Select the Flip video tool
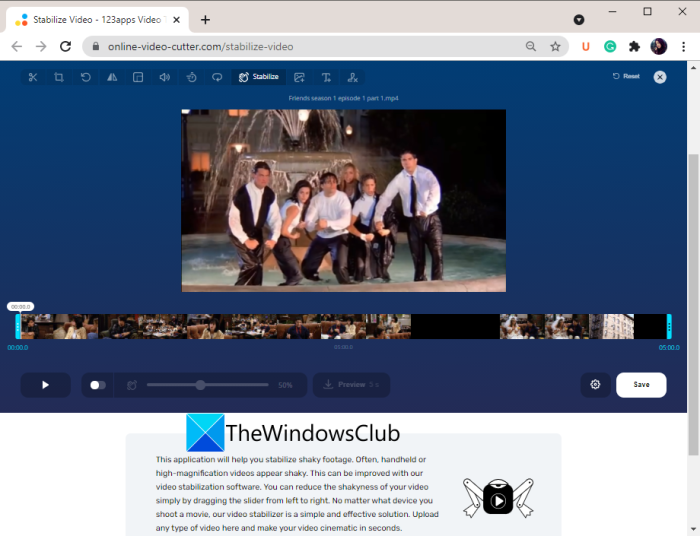The image size is (700, 536). coord(112,77)
